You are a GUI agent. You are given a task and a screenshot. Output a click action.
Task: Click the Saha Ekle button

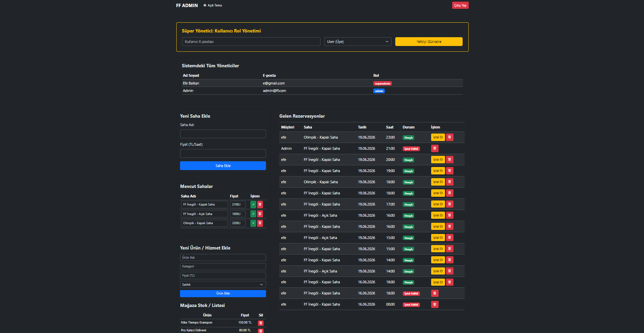click(223, 166)
